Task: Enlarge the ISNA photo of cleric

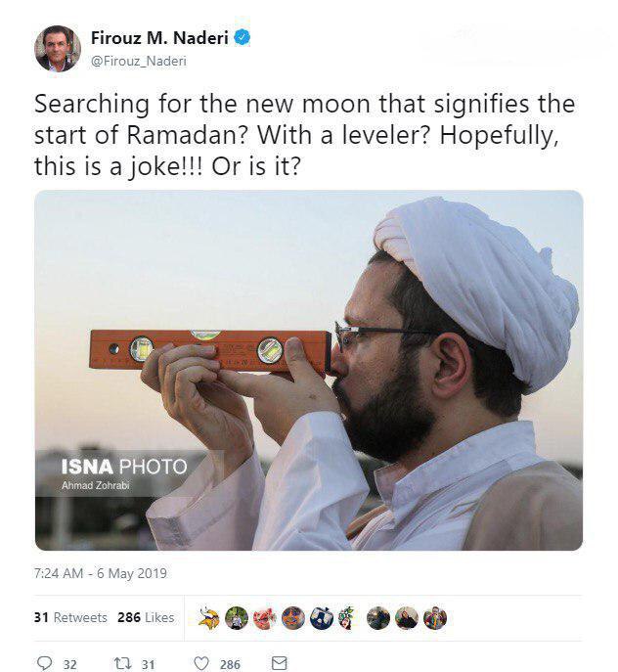Action: pos(309,371)
